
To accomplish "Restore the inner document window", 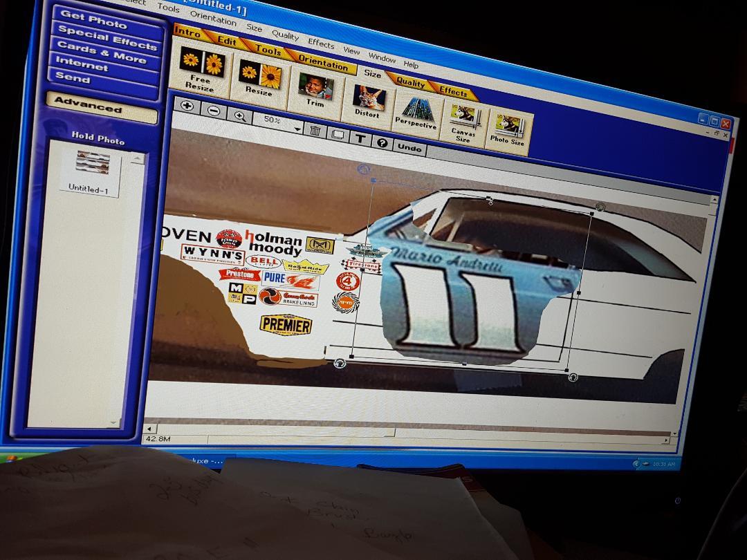I will click(x=717, y=134).
